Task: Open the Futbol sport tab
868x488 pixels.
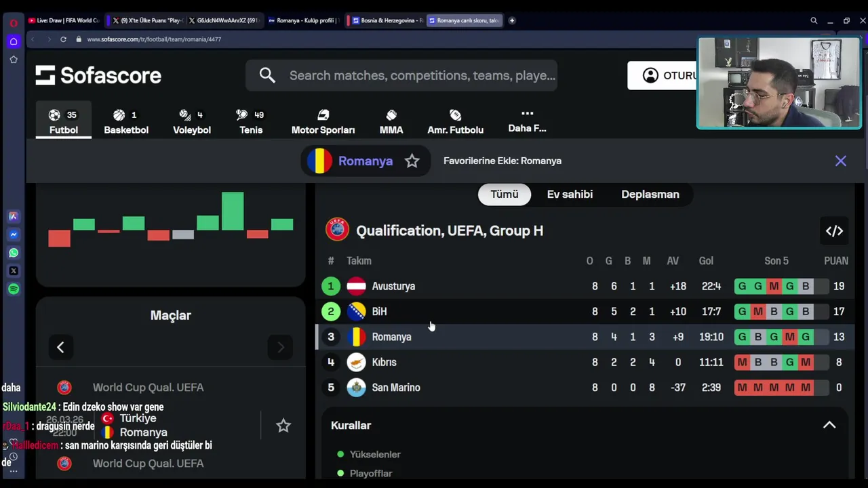Action: (x=64, y=122)
